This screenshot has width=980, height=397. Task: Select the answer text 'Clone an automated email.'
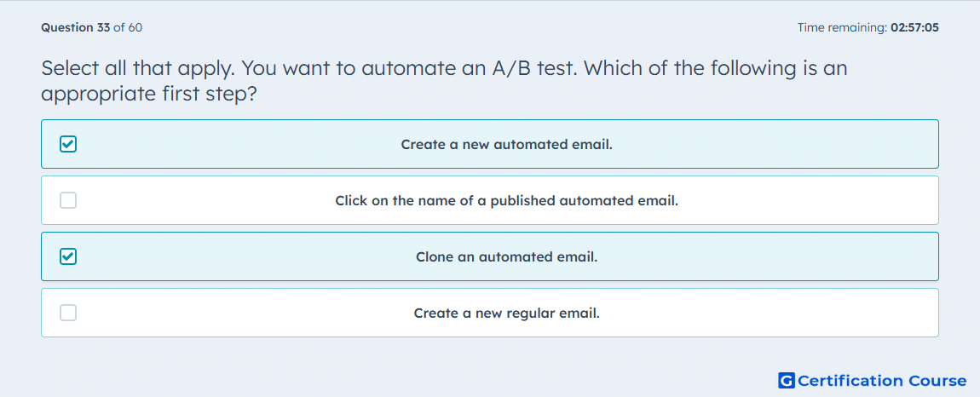(507, 257)
